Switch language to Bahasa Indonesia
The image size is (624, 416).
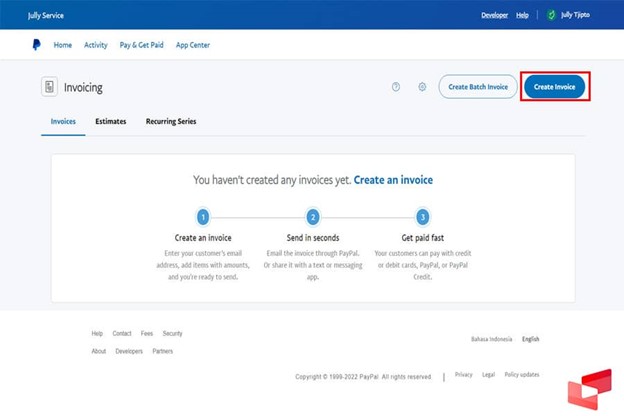point(491,339)
